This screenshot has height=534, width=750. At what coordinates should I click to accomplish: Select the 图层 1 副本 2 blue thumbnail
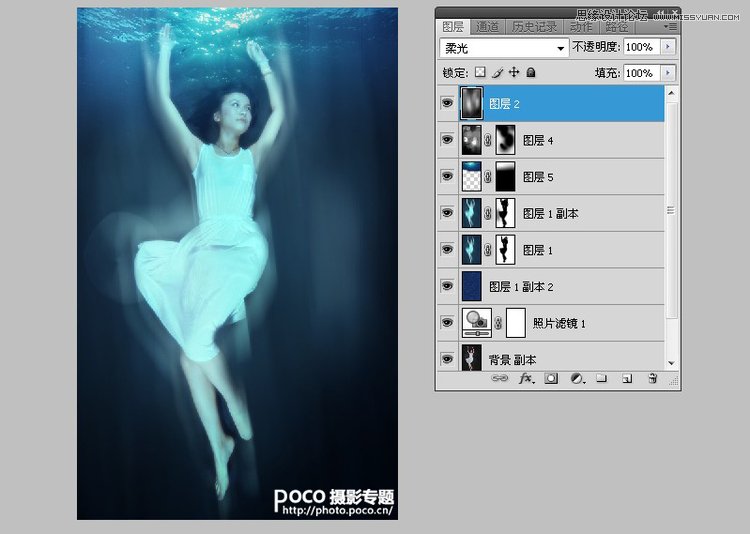(472, 286)
